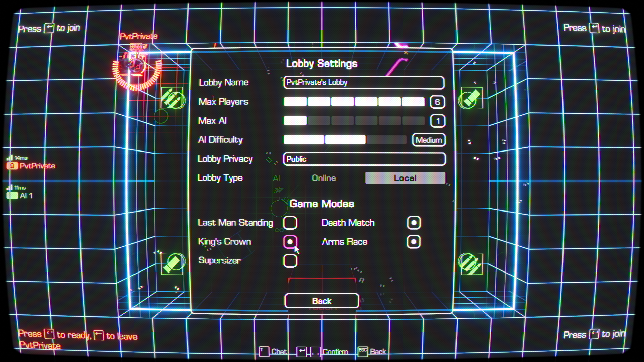Click the Max AI value box showing 1
Screen dimensions: 644x362
pos(438,121)
